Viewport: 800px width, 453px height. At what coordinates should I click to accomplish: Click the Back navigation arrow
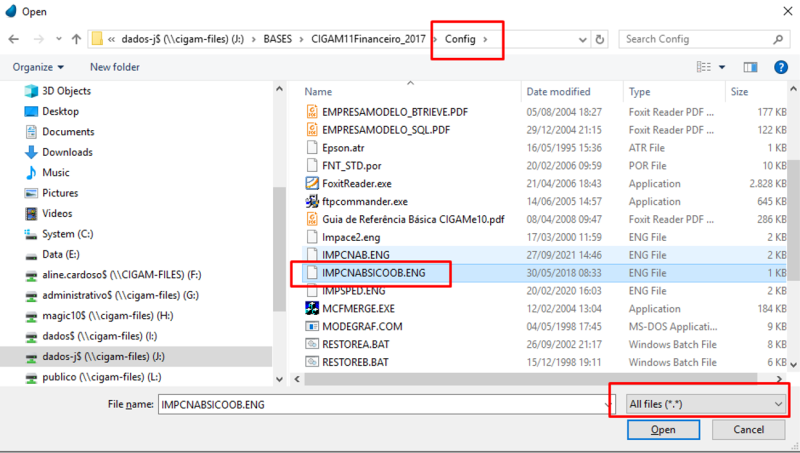14,39
